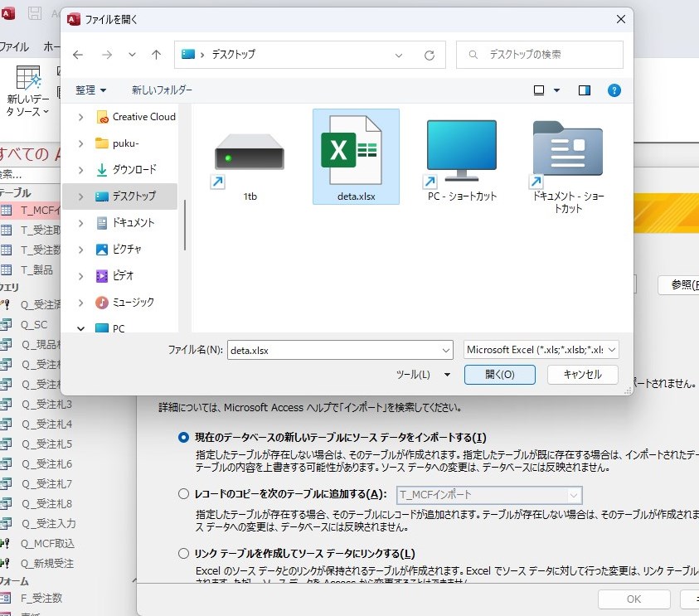This screenshot has height=616, width=699.
Task: Select F_受注数 form in Access pane
Action: click(x=40, y=598)
